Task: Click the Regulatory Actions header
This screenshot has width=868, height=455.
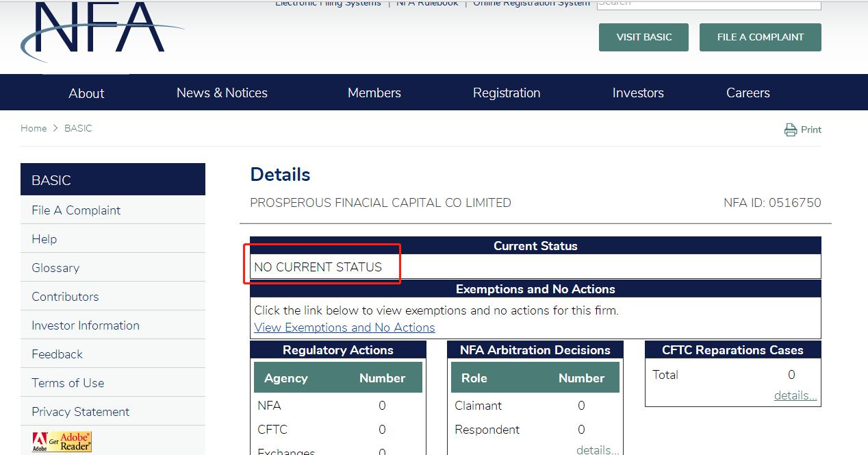Action: point(338,350)
